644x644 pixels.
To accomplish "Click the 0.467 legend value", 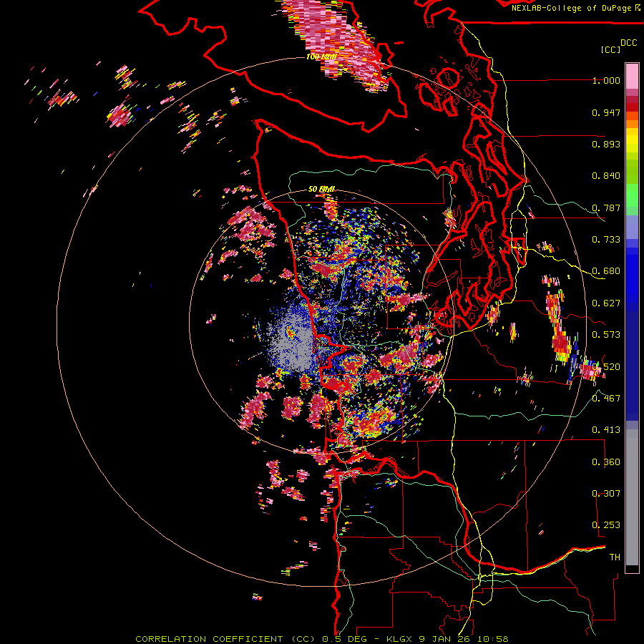I will [606, 399].
